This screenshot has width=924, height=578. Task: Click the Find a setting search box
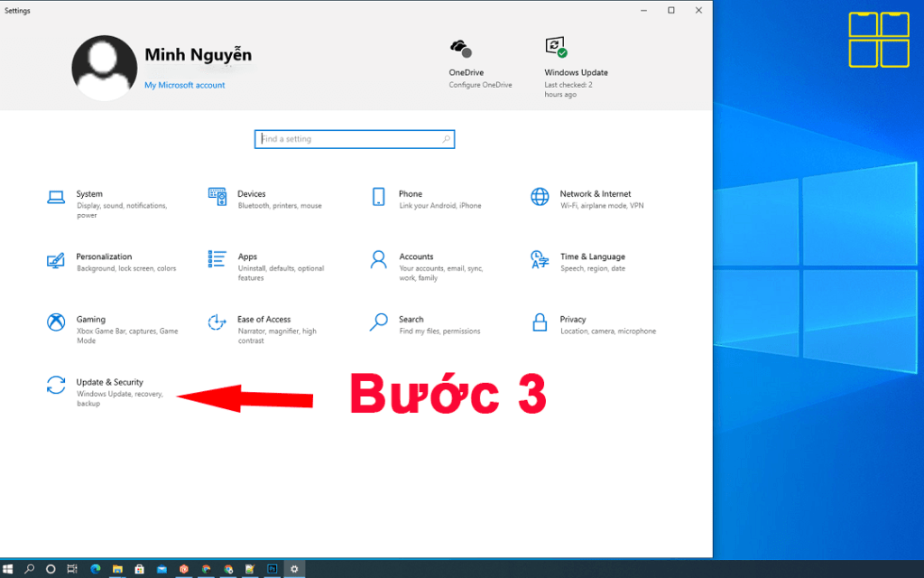354,138
